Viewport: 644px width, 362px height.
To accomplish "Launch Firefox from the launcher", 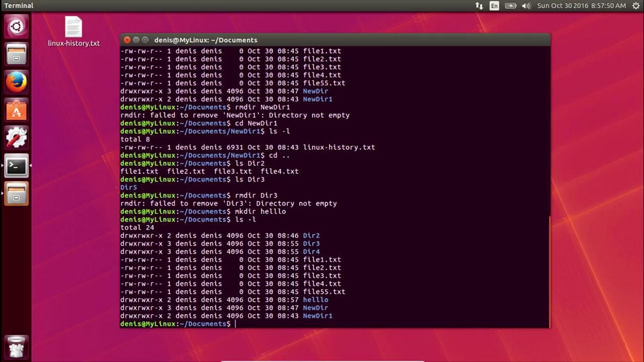I will click(16, 82).
